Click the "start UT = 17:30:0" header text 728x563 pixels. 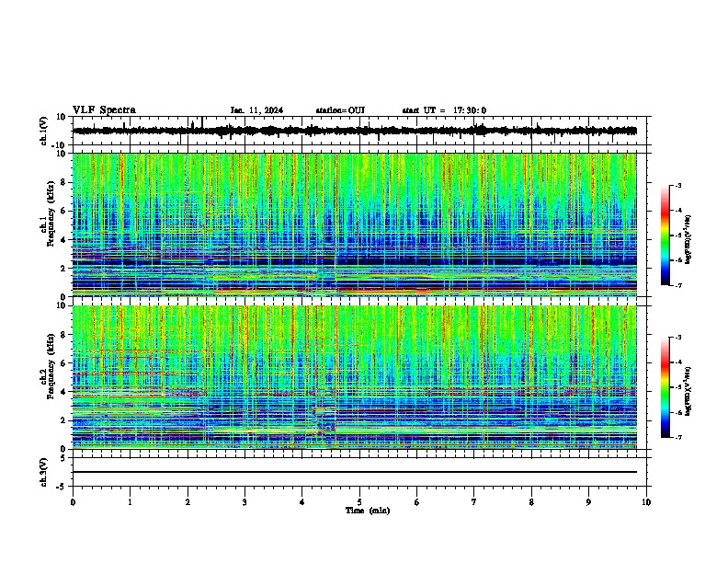(x=444, y=110)
